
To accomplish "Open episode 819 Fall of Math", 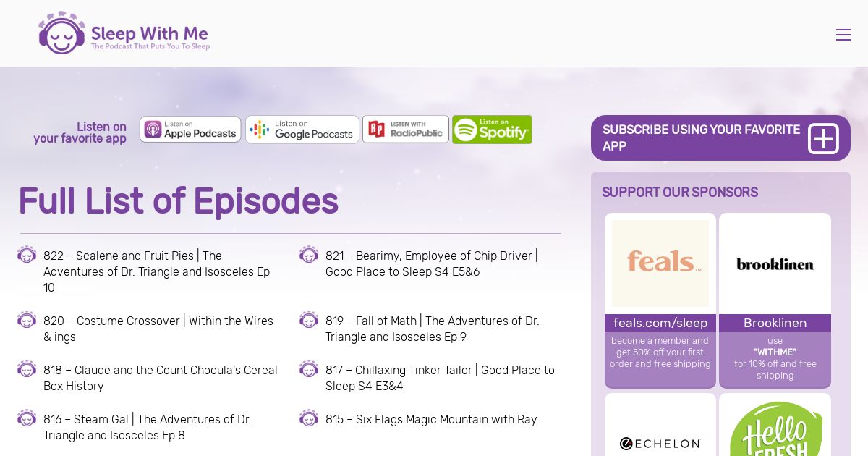I will click(x=433, y=329).
